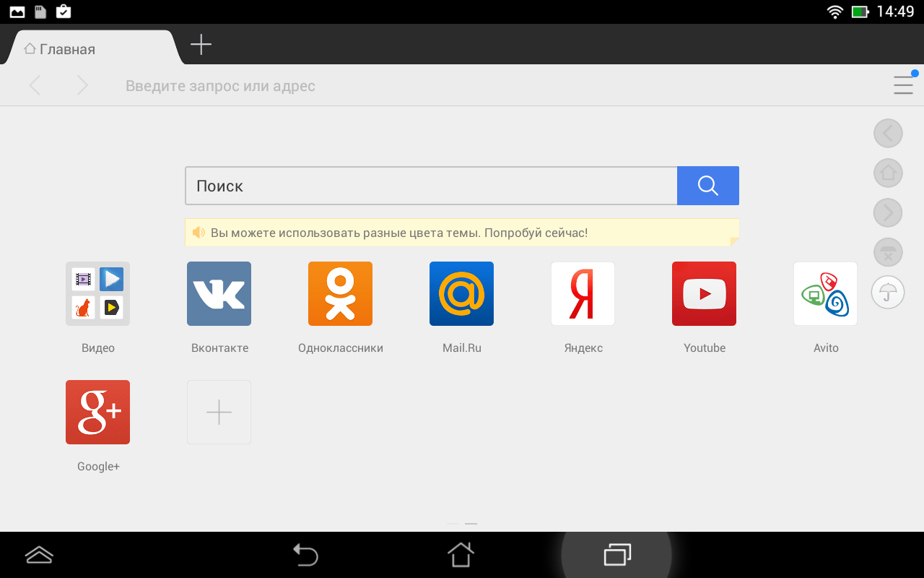Image resolution: width=924 pixels, height=578 pixels.
Task: Open a new browser tab
Action: [x=200, y=44]
